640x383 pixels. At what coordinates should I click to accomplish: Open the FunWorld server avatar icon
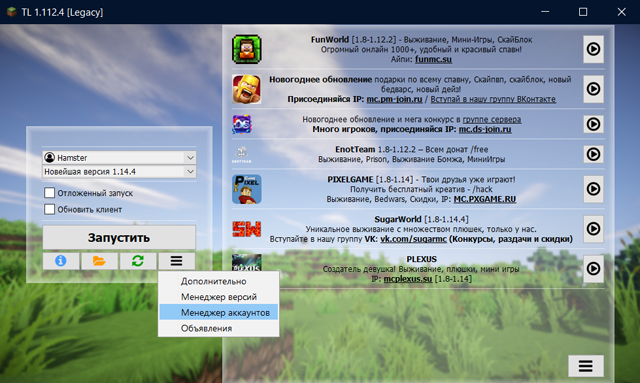tap(247, 49)
